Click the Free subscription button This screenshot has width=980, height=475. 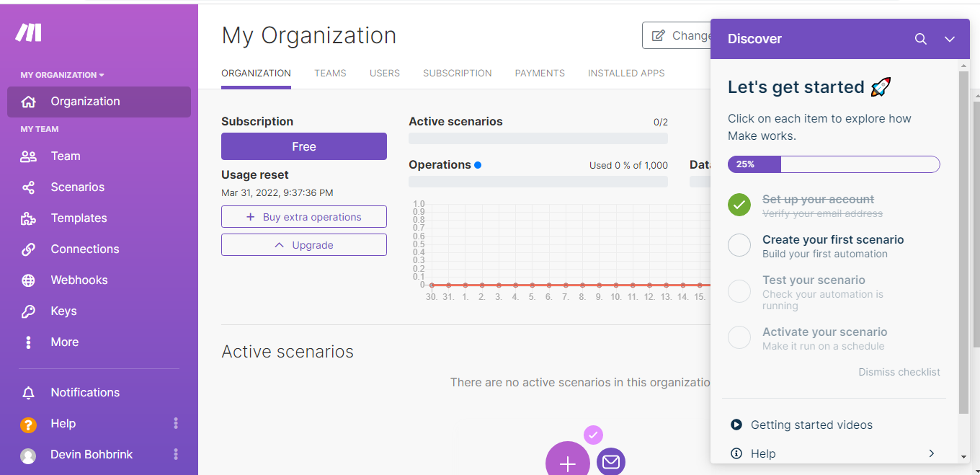[304, 146]
